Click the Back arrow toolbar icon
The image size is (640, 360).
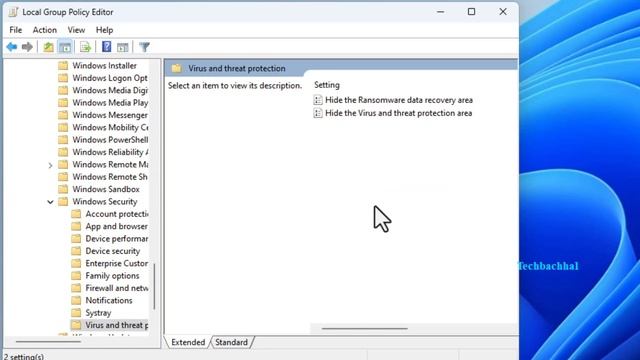pyautogui.click(x=11, y=47)
